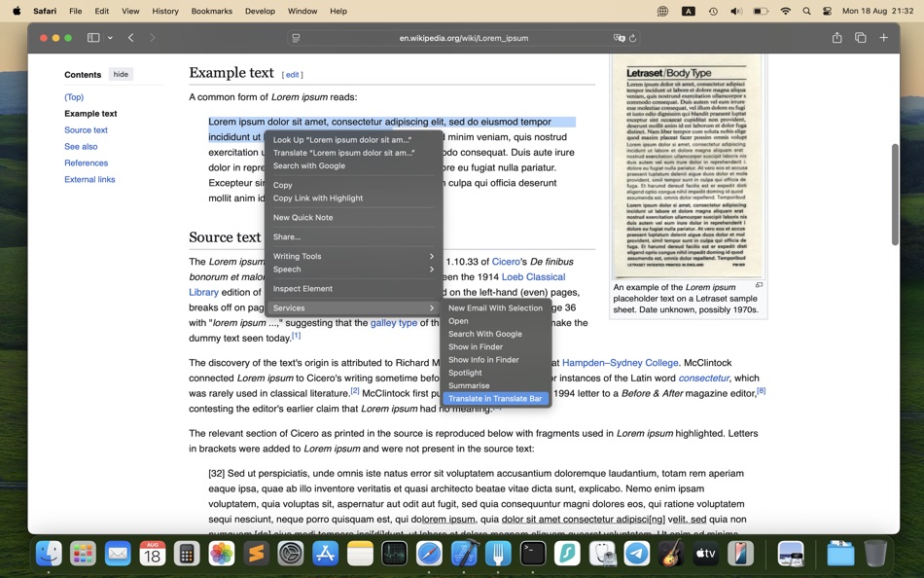
Task: Open a new tab with plus
Action: pos(883,38)
